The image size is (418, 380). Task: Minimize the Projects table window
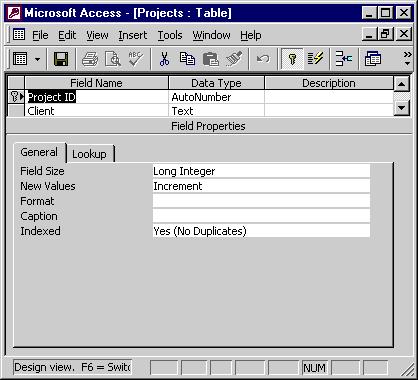[369, 34]
